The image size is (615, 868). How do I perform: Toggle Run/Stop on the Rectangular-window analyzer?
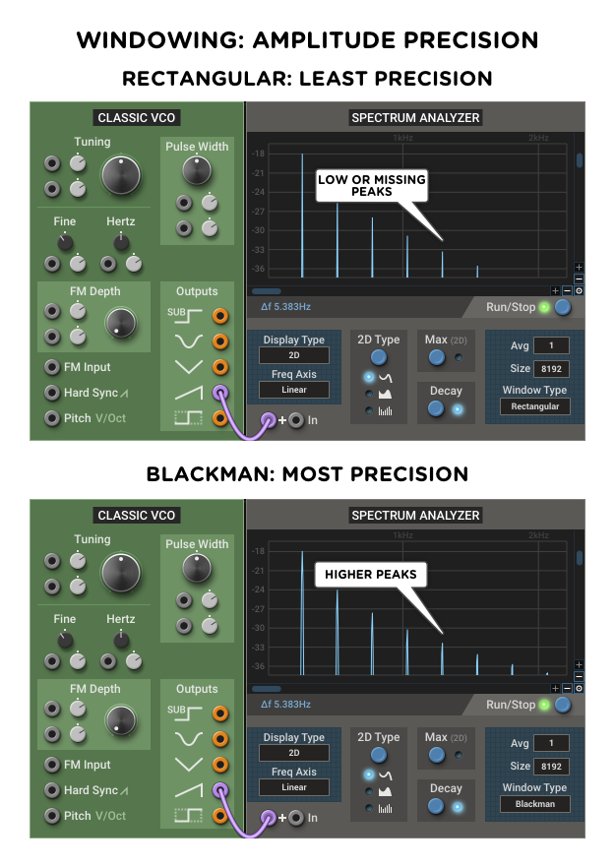pyautogui.click(x=563, y=307)
